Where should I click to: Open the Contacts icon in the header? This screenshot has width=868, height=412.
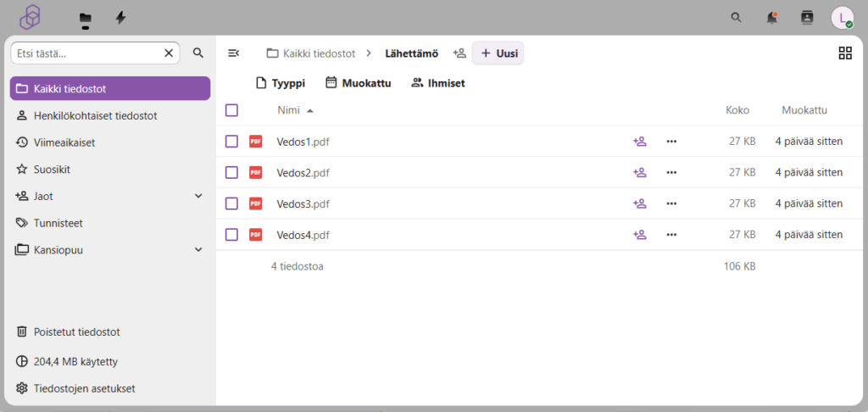807,18
